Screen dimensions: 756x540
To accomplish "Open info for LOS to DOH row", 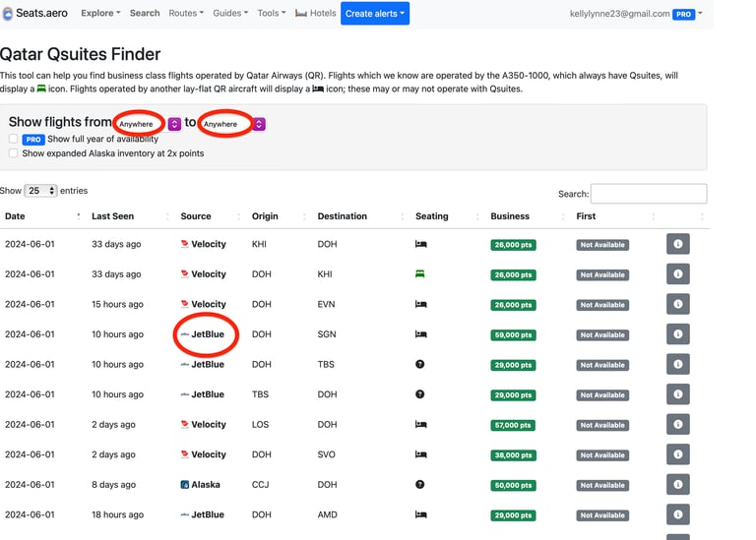I will coord(678,424).
